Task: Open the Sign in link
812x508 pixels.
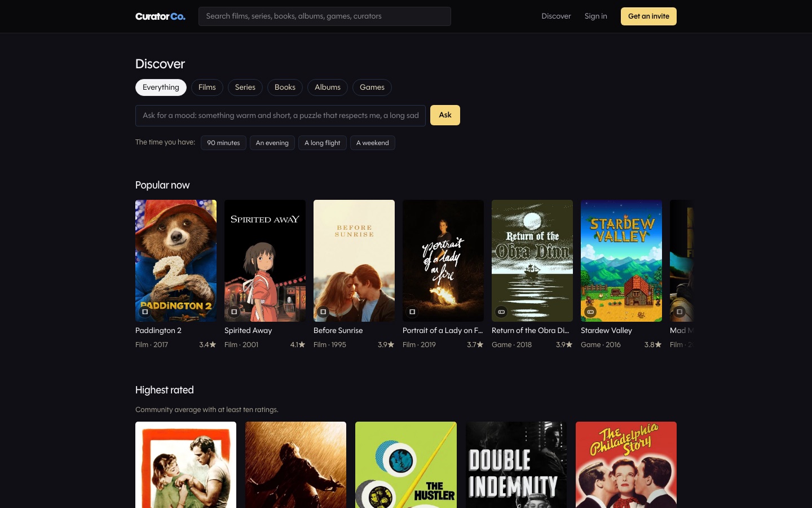Action: [595, 16]
